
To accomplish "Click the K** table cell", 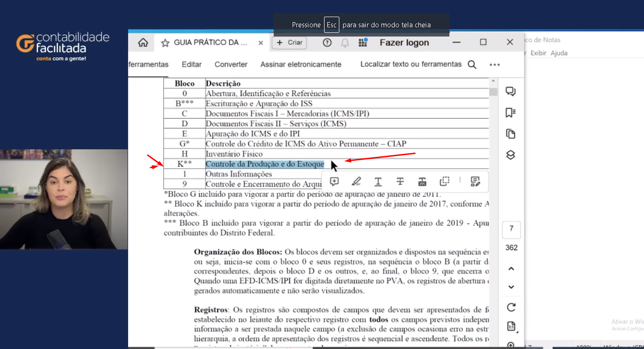I will (184, 164).
